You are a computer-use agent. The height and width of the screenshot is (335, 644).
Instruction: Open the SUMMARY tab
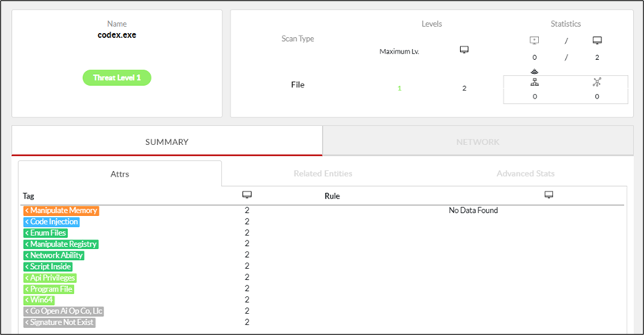(x=167, y=142)
